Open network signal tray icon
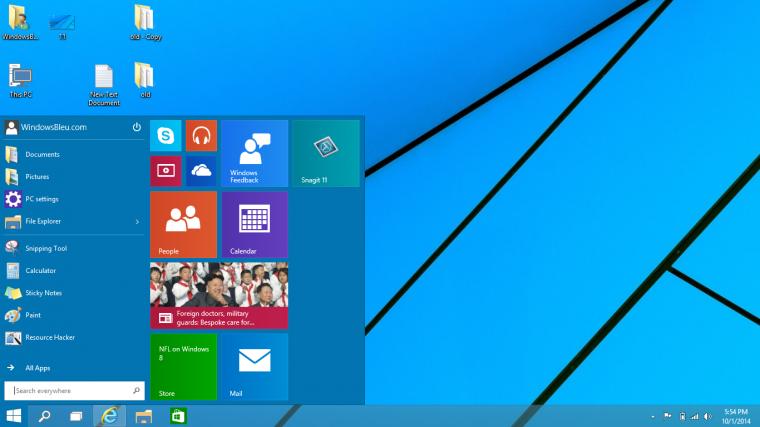The width and height of the screenshot is (760, 427). [695, 416]
